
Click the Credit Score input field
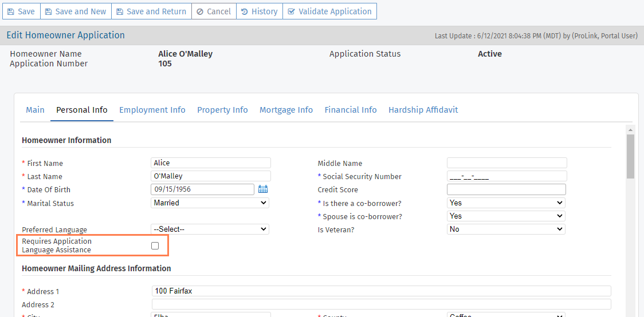coord(506,189)
